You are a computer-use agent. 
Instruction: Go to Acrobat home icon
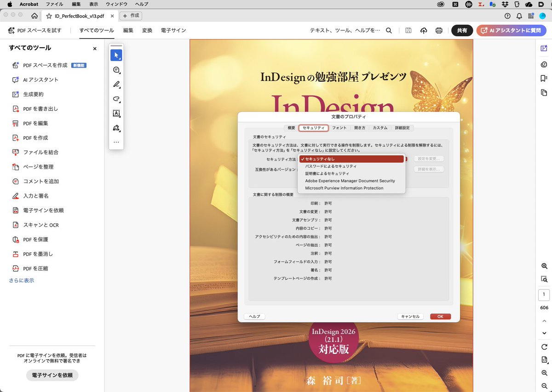(34, 16)
